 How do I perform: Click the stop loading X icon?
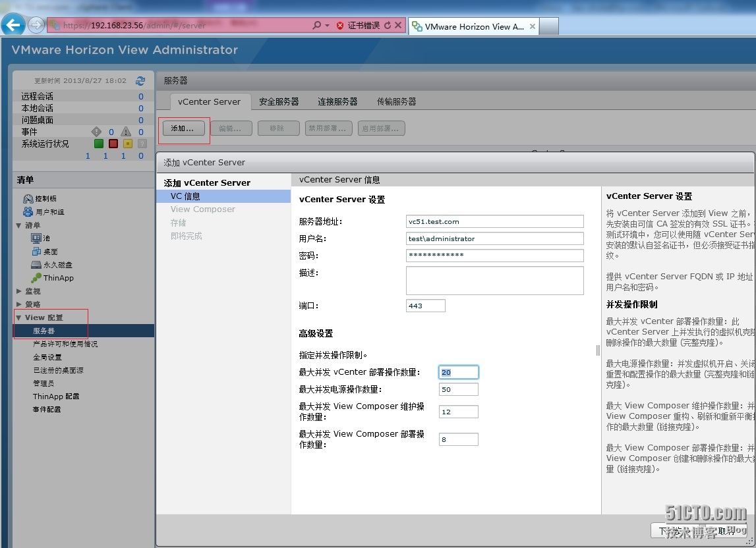397,25
